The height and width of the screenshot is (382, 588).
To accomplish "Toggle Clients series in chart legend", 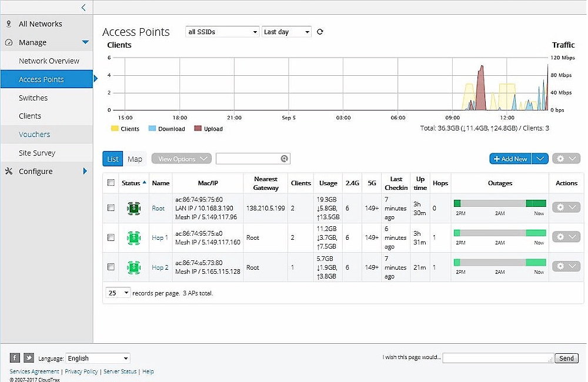I will (125, 129).
